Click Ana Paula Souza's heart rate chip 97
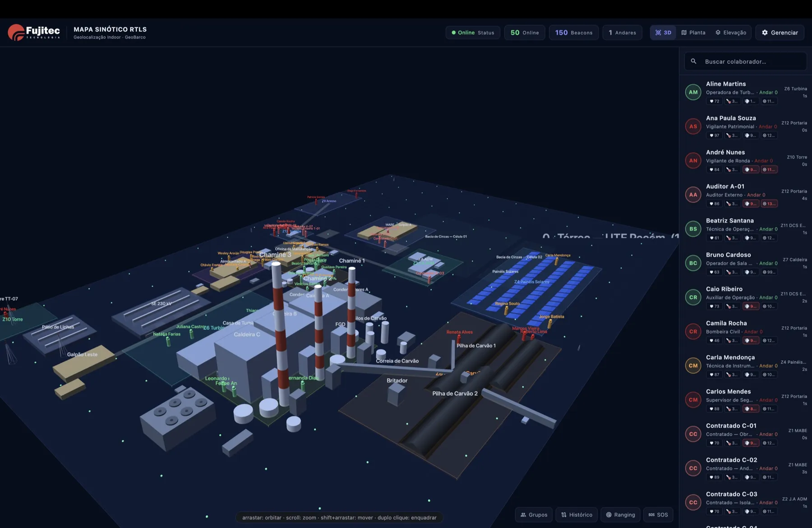This screenshot has height=528, width=812. [715, 135]
